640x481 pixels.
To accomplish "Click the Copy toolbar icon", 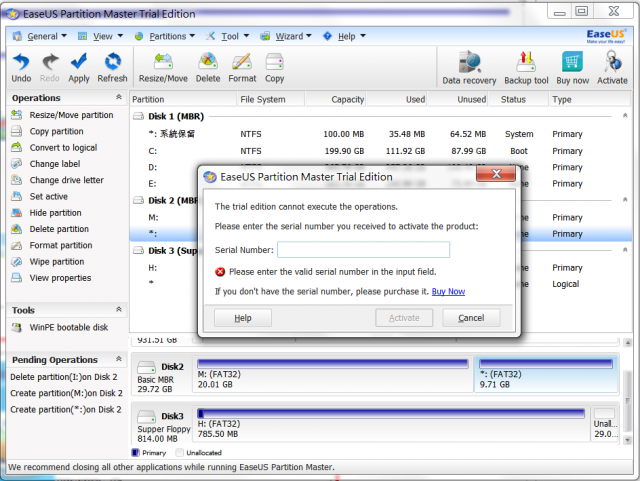I will coord(274,68).
